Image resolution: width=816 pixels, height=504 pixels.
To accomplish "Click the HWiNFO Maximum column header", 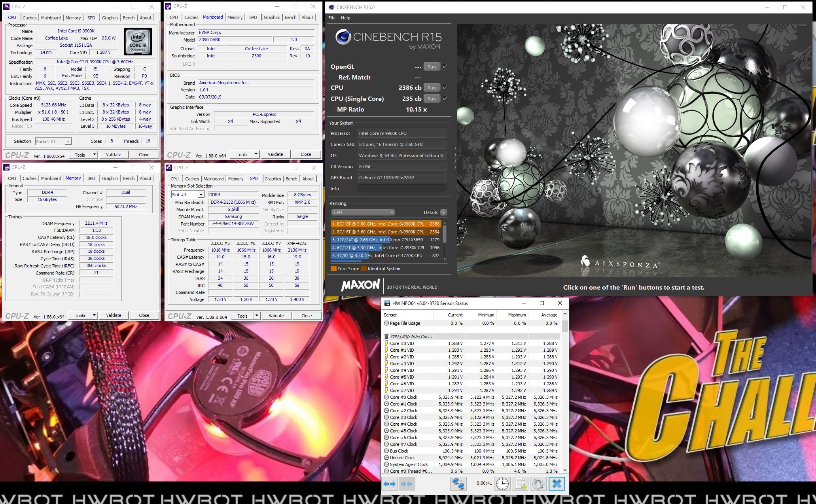I will tap(513, 315).
